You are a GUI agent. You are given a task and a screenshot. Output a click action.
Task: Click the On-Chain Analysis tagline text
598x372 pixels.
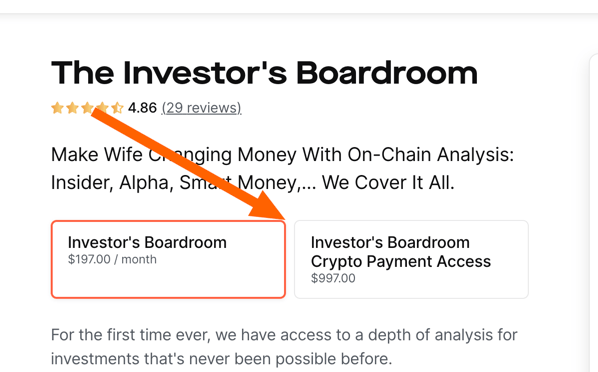point(283,155)
